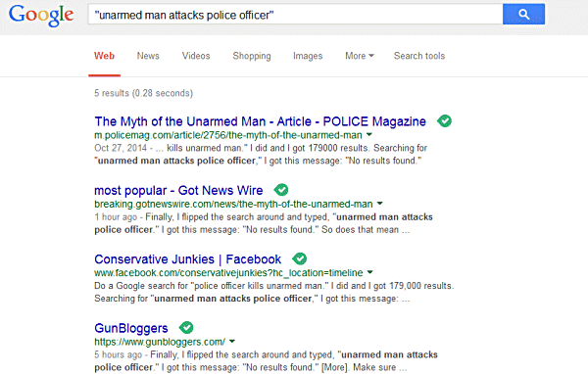
Task: Expand arrow next to breaking.gotnewswire.com URL
Action: point(380,204)
